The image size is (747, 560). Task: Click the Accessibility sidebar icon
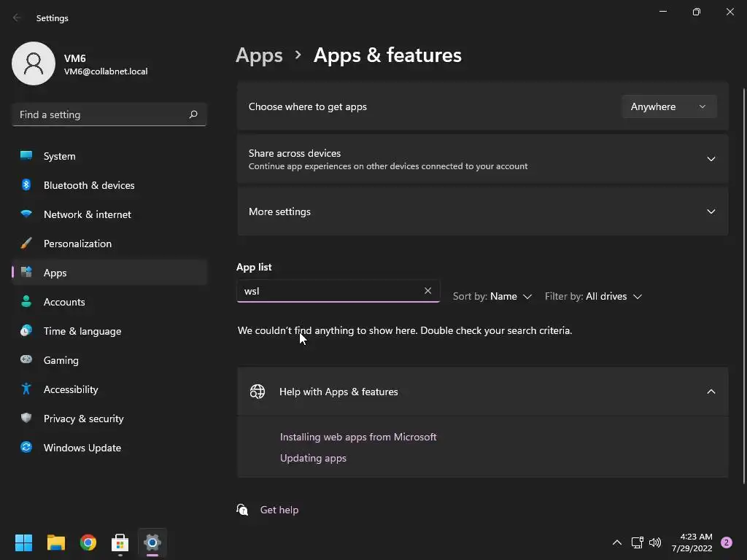coord(26,389)
